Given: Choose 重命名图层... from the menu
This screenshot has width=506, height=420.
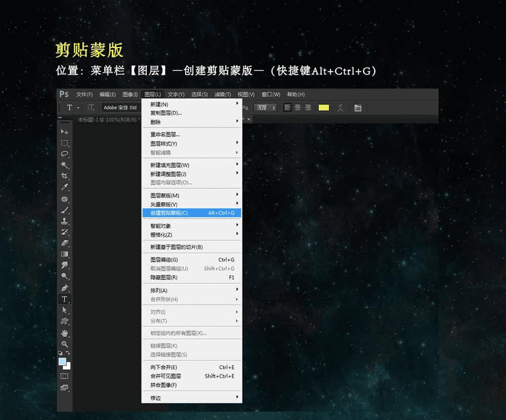Looking at the screenshot, I should click(x=192, y=134).
